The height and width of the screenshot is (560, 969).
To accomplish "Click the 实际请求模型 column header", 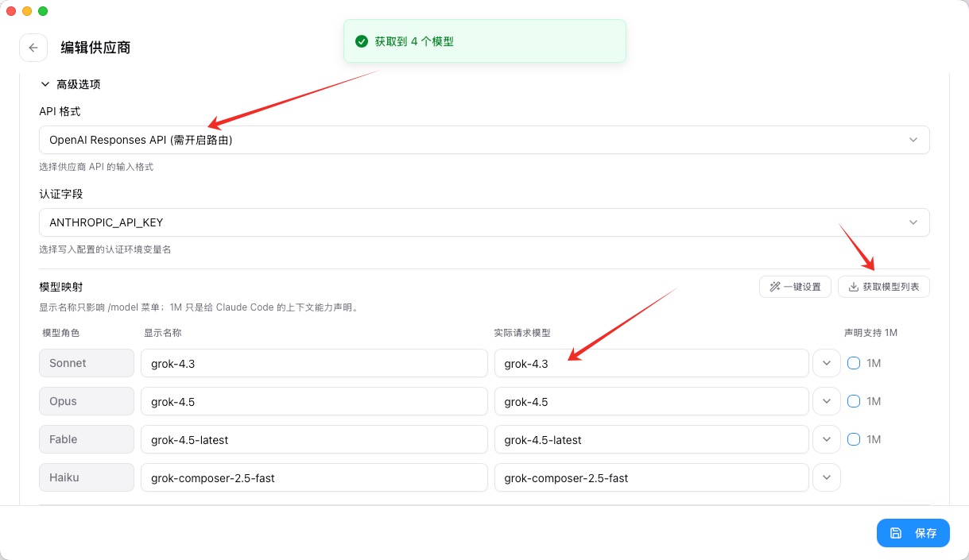I will point(522,333).
